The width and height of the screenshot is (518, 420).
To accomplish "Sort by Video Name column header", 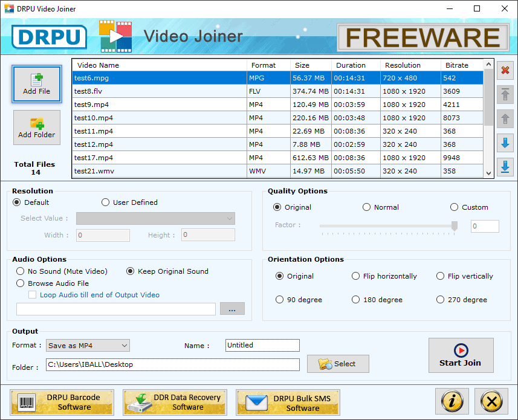I will point(160,65).
